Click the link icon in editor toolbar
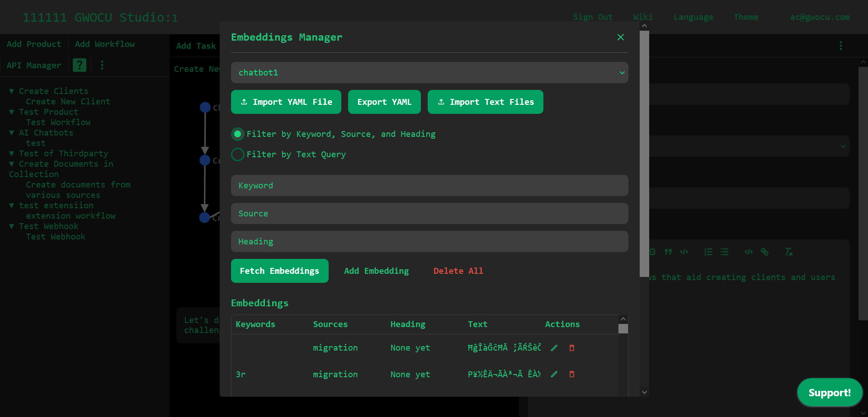 coord(764,252)
